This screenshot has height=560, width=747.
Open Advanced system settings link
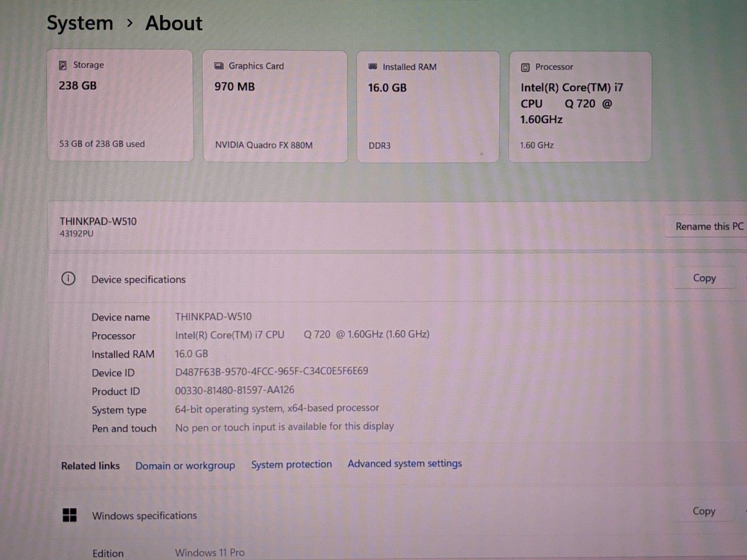click(x=405, y=463)
